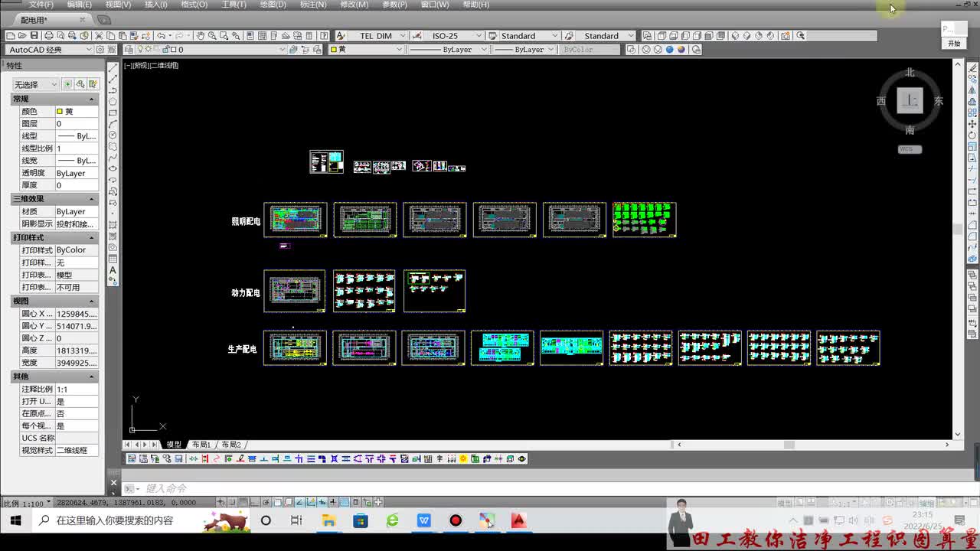
Task: Click the Save icon in standard toolbar
Action: tap(34, 36)
